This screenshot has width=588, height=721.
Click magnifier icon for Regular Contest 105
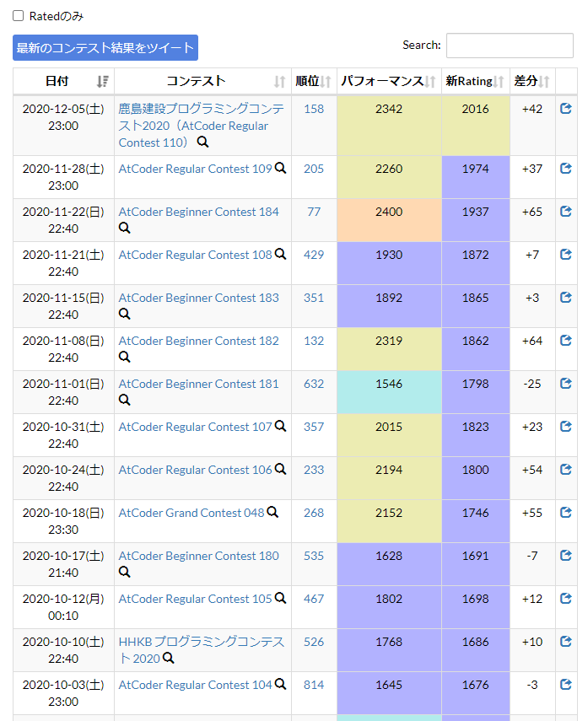pos(280,598)
